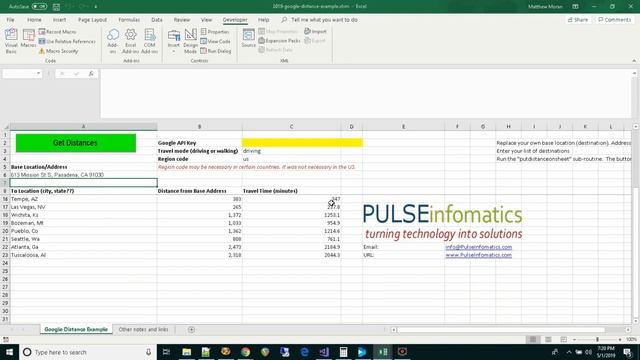Open Calculator from the taskbar
Viewport: 640px width, 360px height.
(x=343, y=352)
